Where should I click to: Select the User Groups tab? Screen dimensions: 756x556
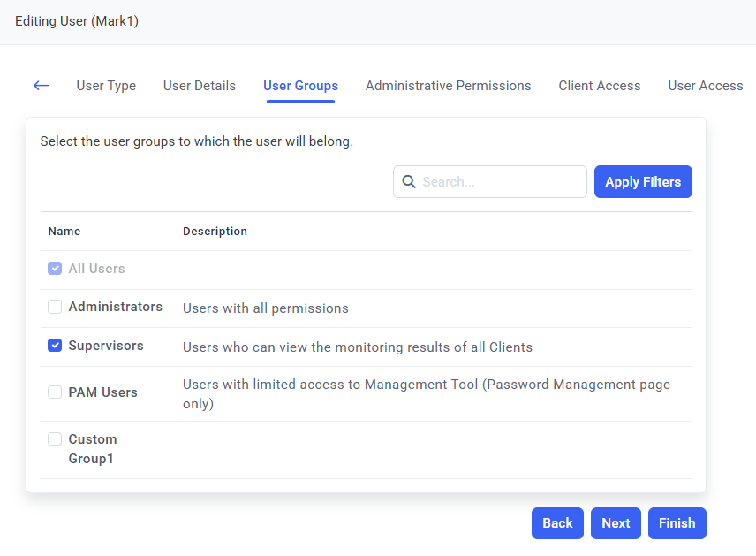pyautogui.click(x=300, y=86)
